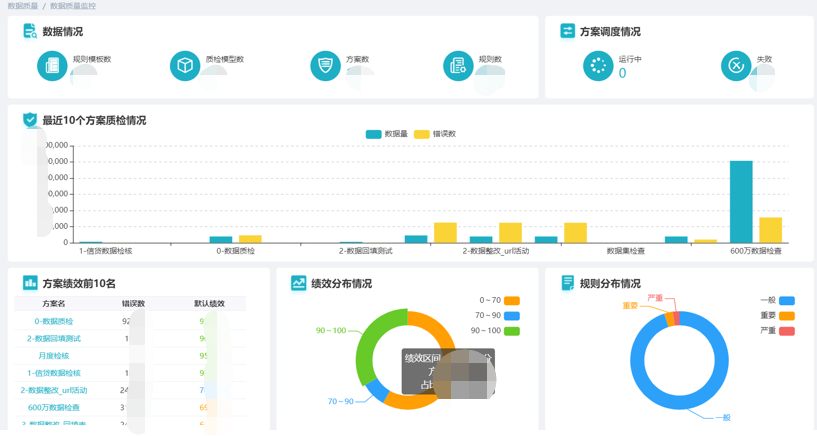
Task: Toggle the 严重 legend item
Action: 777,331
